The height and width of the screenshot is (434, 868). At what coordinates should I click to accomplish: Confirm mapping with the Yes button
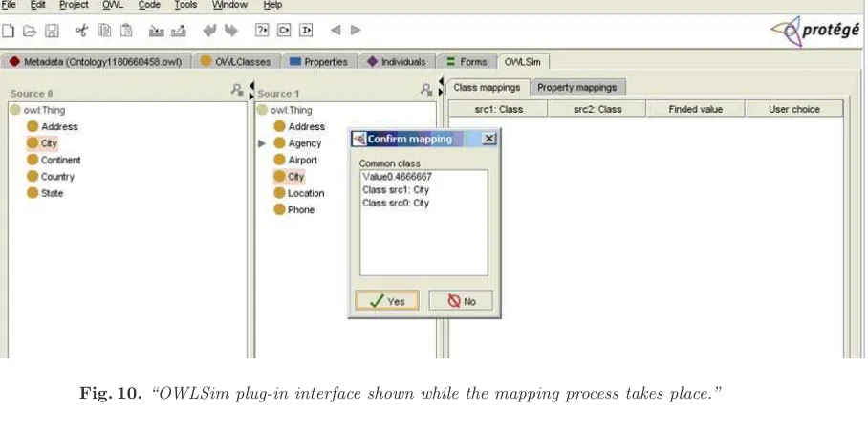click(x=387, y=301)
